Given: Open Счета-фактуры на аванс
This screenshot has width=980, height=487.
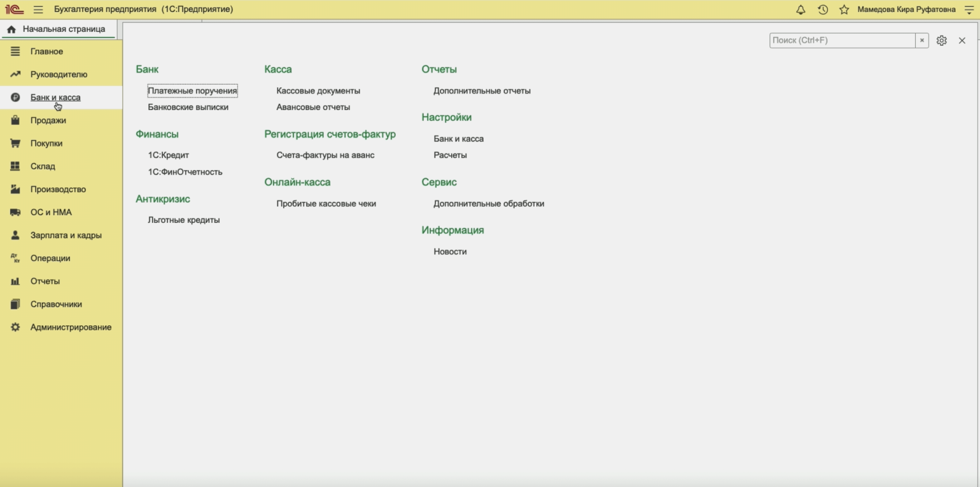Looking at the screenshot, I should [x=325, y=155].
